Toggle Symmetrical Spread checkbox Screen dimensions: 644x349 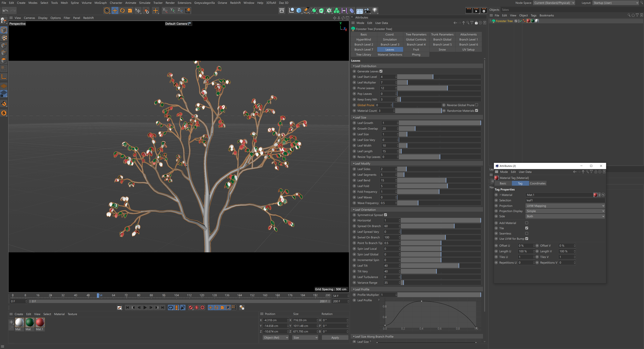(x=386, y=215)
